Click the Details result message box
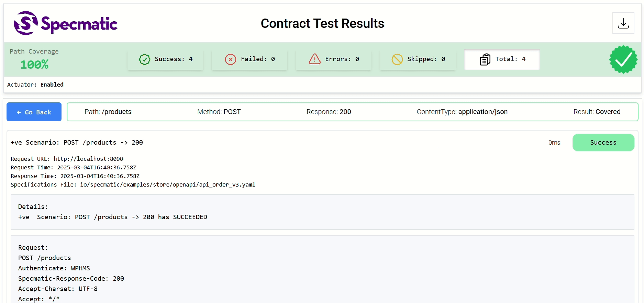The width and height of the screenshot is (644, 303). click(x=322, y=212)
